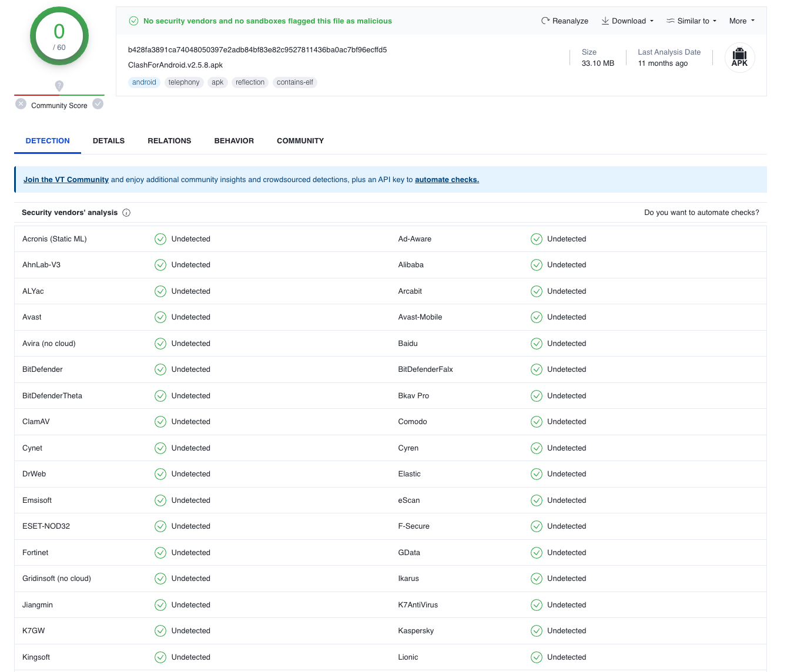Click the Ikarus vendor name

coord(408,579)
